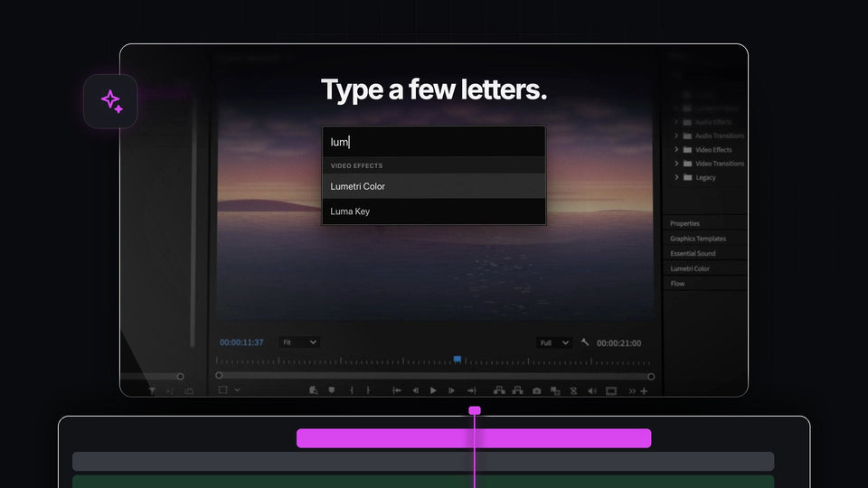Open button overflow double-chevron
The width and height of the screenshot is (868, 488).
pos(632,391)
